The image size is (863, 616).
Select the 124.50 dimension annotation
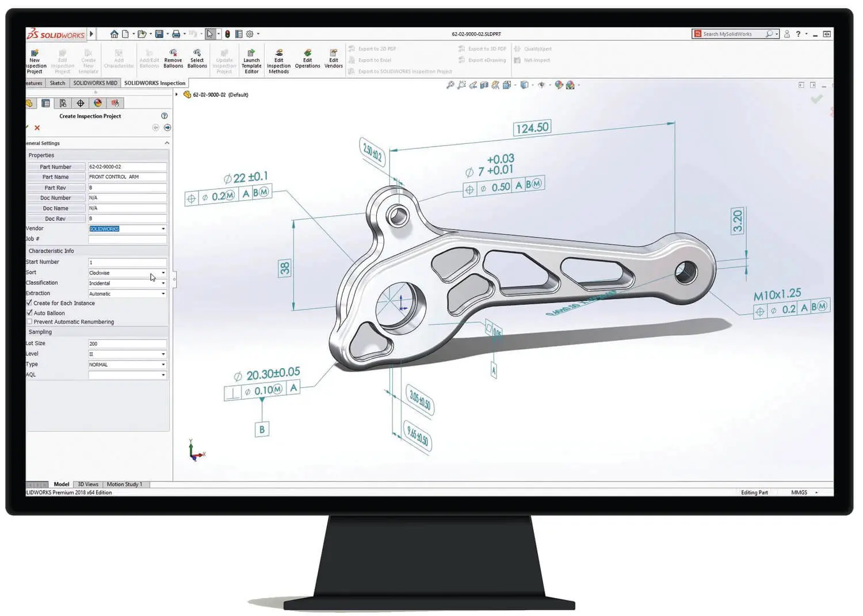coord(532,128)
